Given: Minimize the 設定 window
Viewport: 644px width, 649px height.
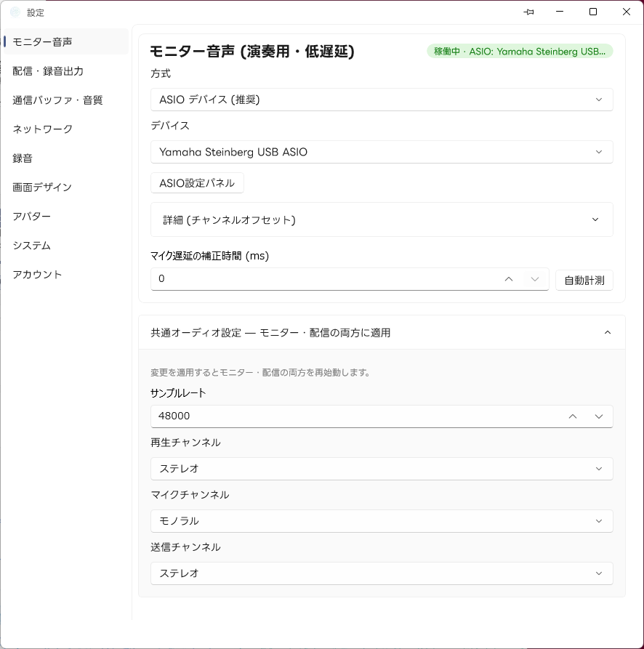Looking at the screenshot, I should [560, 12].
